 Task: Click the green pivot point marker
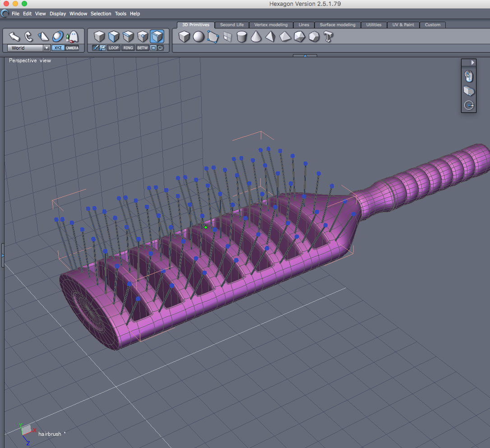pyautogui.click(x=206, y=227)
